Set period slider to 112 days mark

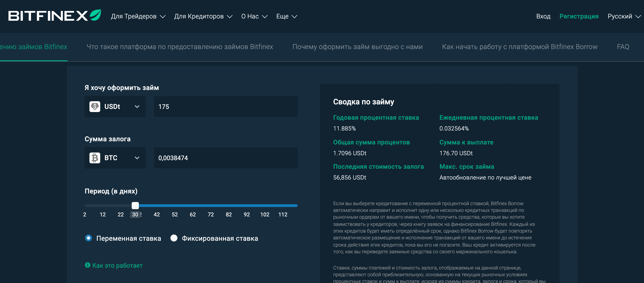tap(283, 206)
